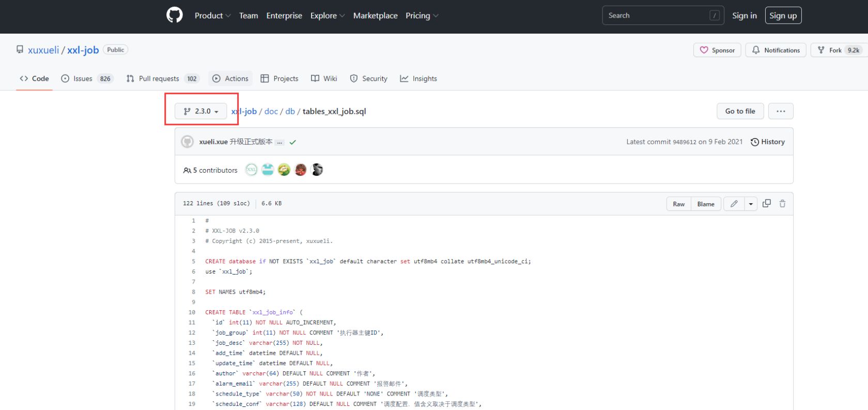Click the 5 contributors link
The height and width of the screenshot is (410, 868).
click(211, 170)
